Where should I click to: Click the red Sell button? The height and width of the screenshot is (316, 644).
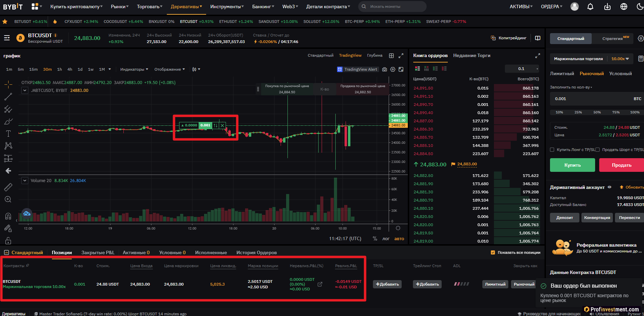(x=621, y=165)
